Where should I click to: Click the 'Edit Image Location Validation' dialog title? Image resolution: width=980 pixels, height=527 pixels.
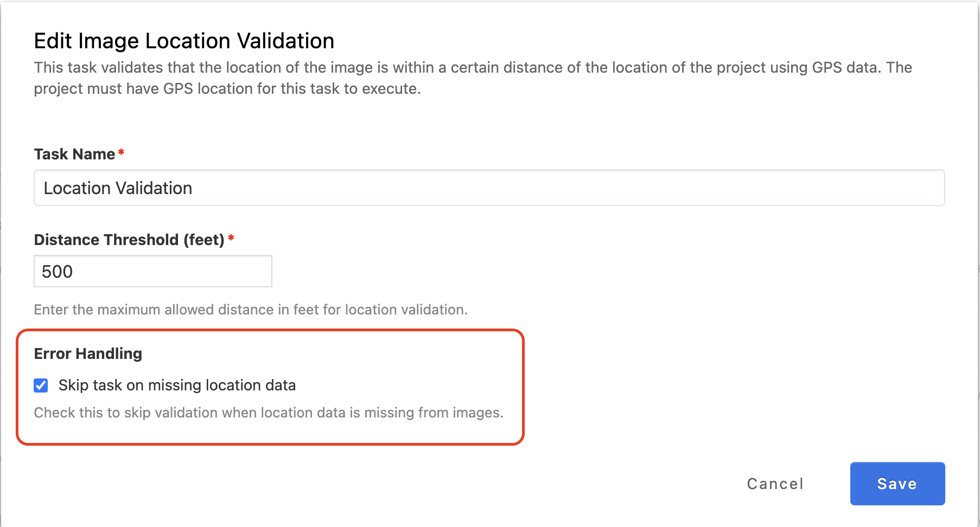[184, 41]
